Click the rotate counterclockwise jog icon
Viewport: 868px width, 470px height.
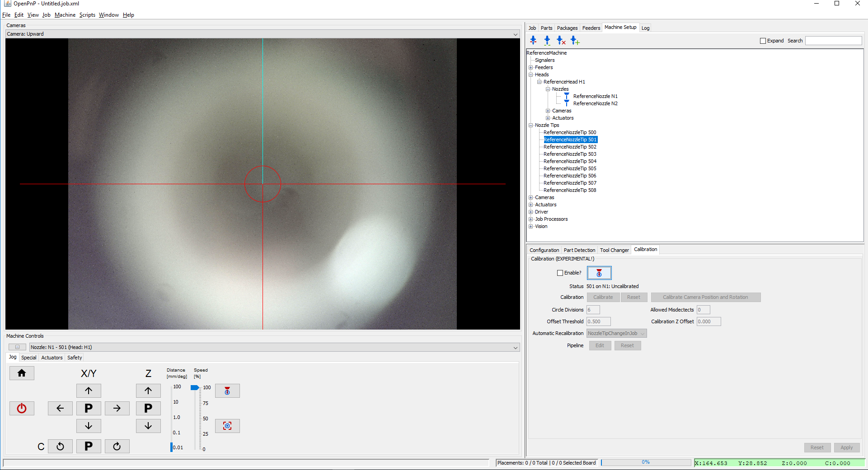(60, 446)
